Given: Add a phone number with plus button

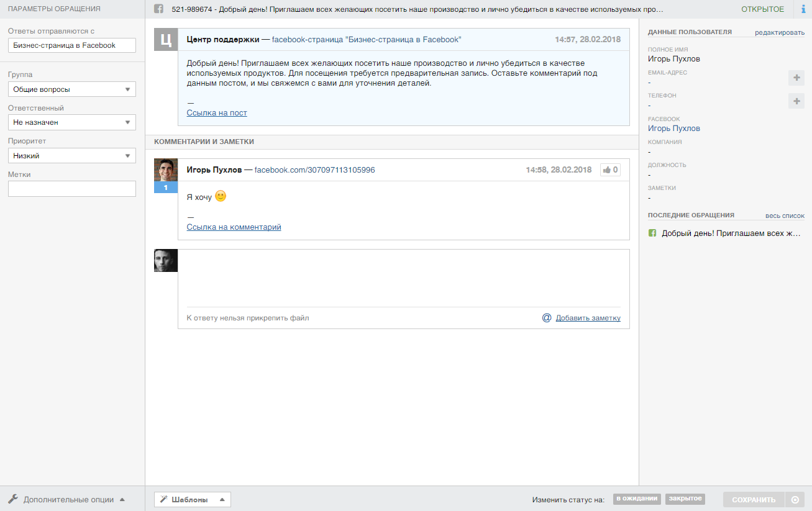Looking at the screenshot, I should pos(796,101).
